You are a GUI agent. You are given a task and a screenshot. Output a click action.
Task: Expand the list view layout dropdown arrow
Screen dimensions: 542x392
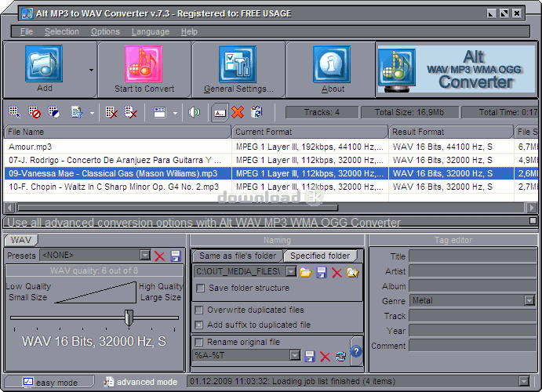click(x=175, y=113)
